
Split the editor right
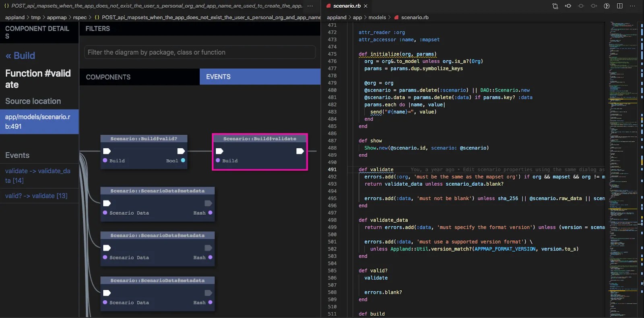coord(619,6)
